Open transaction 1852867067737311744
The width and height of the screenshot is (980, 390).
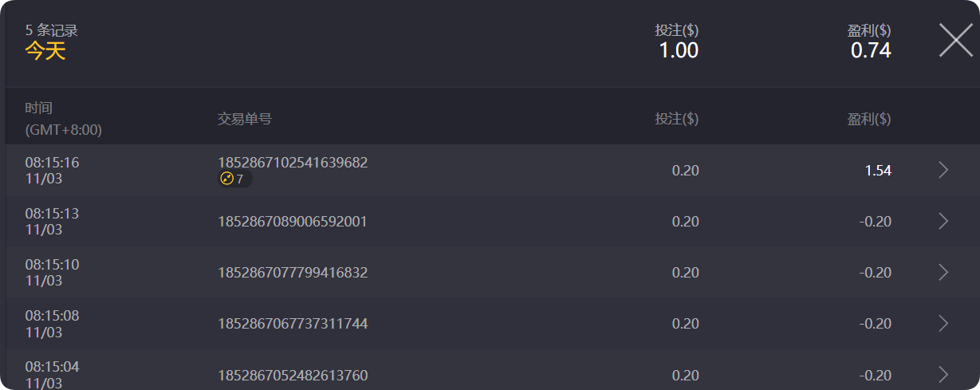tap(293, 323)
